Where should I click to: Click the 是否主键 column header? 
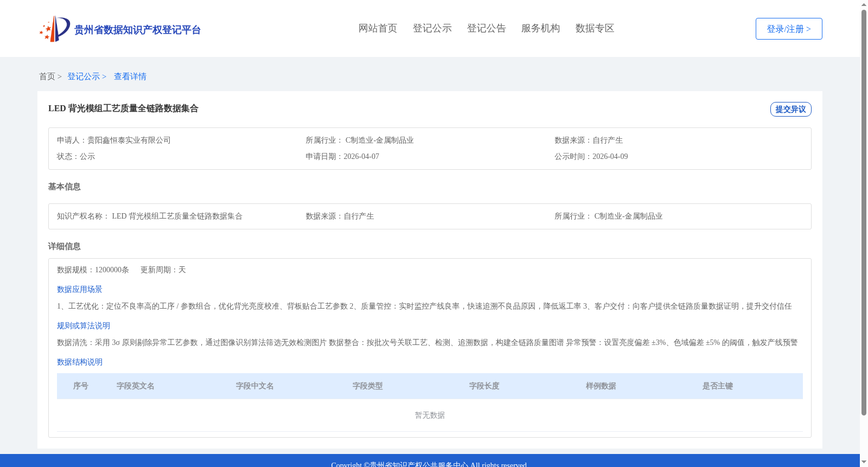pyautogui.click(x=718, y=386)
